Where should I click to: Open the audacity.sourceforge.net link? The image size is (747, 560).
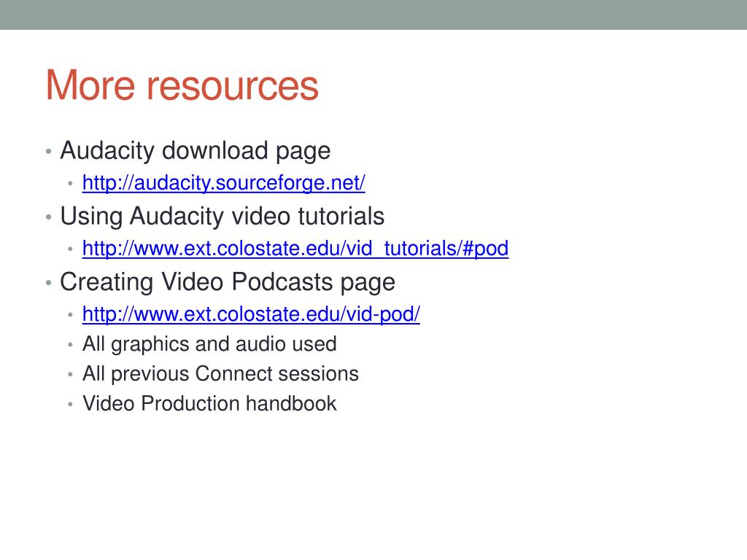(x=223, y=183)
